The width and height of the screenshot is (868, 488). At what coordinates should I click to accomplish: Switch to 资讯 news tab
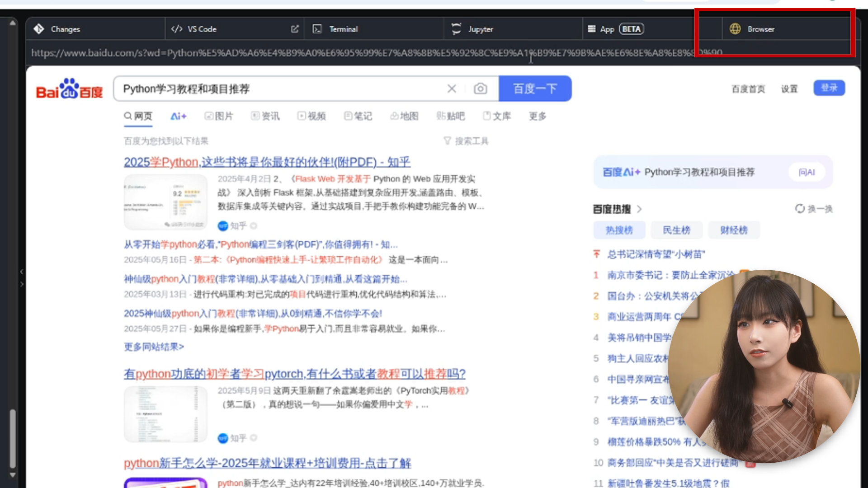[x=265, y=116]
